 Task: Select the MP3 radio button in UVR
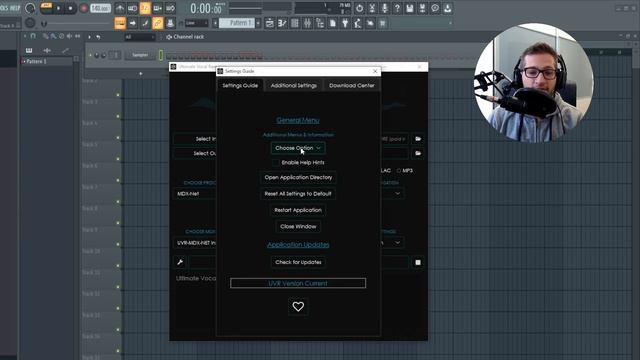point(399,171)
